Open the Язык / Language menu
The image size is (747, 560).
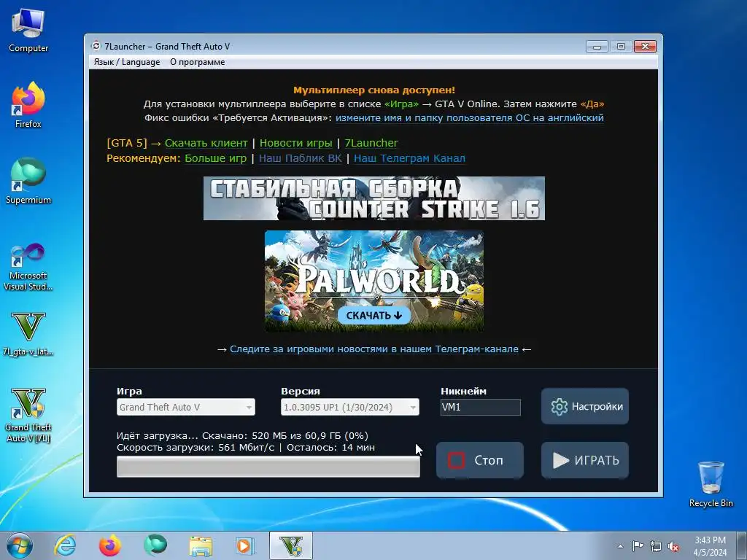click(x=127, y=62)
